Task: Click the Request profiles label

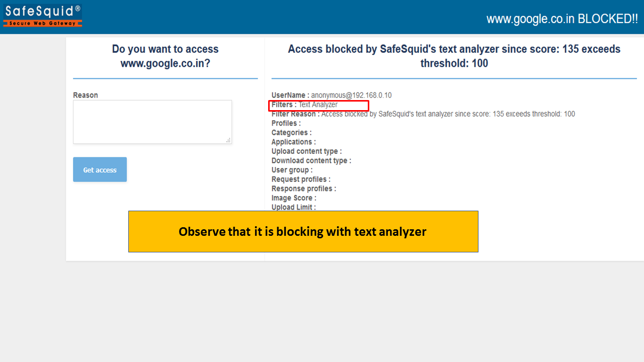Action: (x=301, y=179)
